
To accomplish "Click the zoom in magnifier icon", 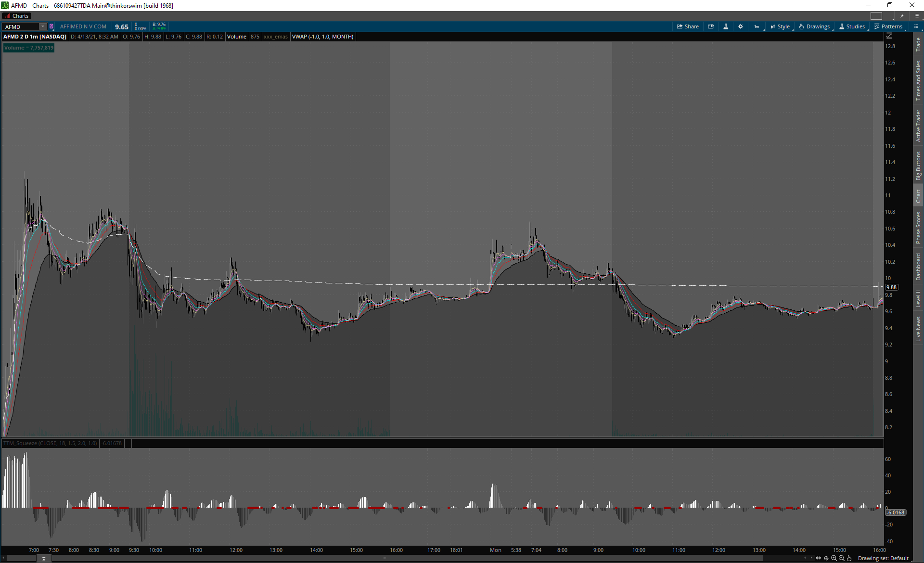I will tap(834, 558).
